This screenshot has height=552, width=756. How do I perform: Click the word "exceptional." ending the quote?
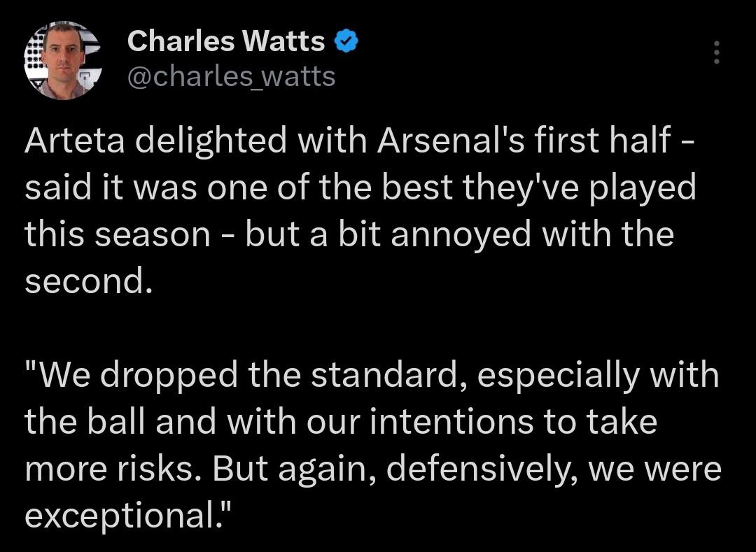tap(127, 515)
